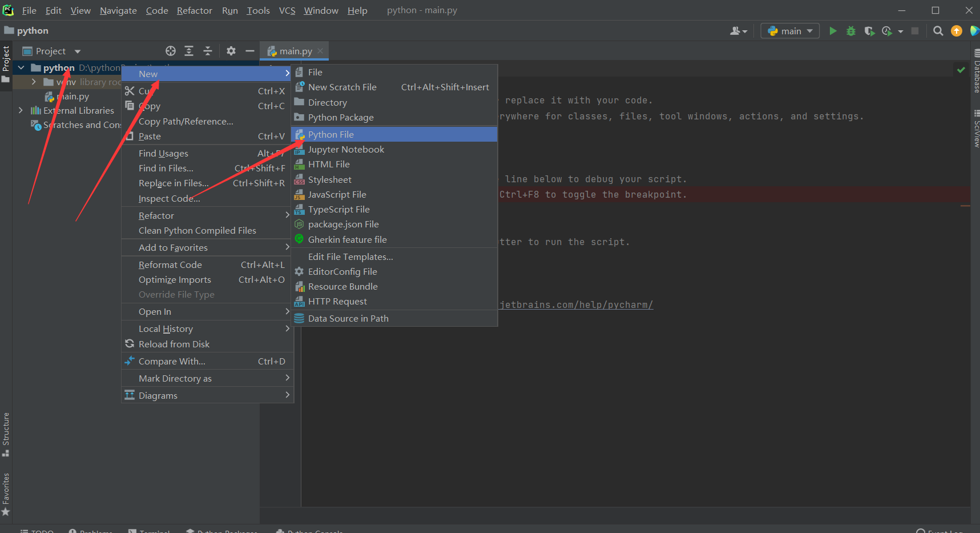Select New Scratch File option
Screen dimensions: 980x533
(394, 87)
